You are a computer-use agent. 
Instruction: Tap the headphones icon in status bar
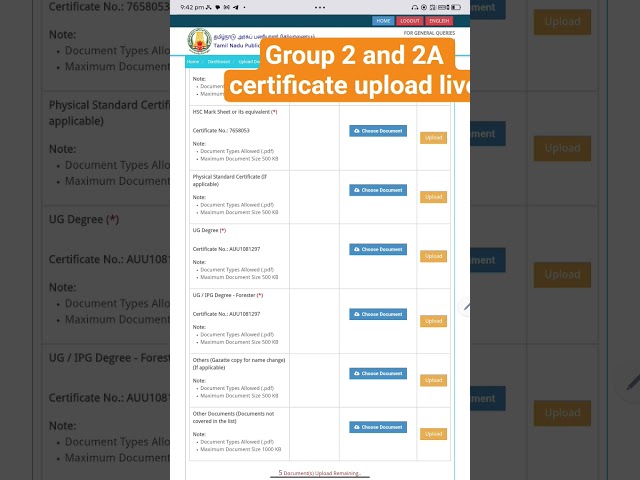pyautogui.click(x=415, y=7)
